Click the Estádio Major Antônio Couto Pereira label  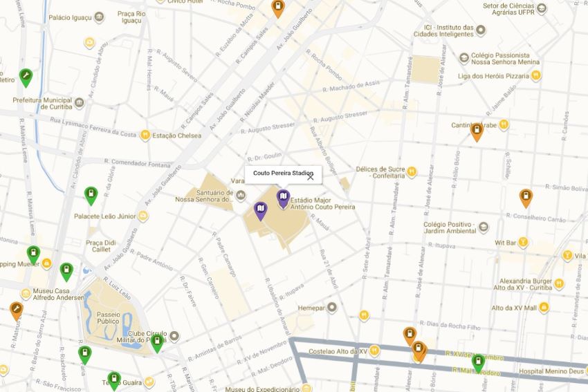[x=322, y=203]
